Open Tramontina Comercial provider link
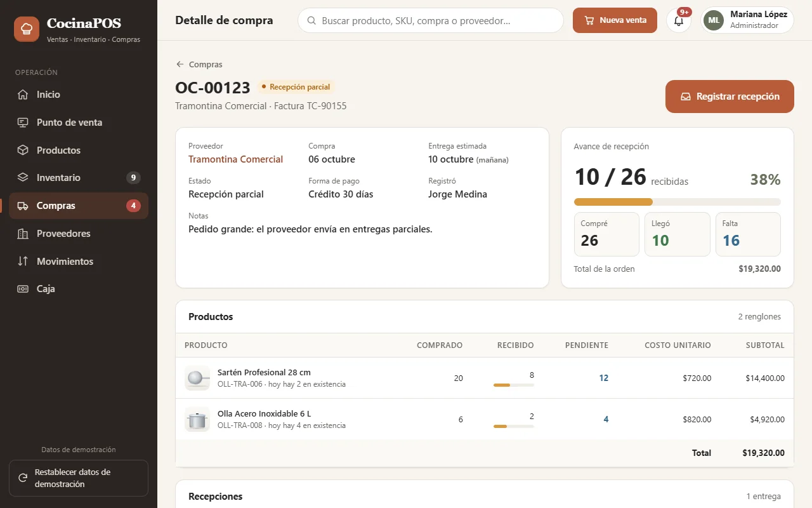The height and width of the screenshot is (508, 812). point(235,159)
